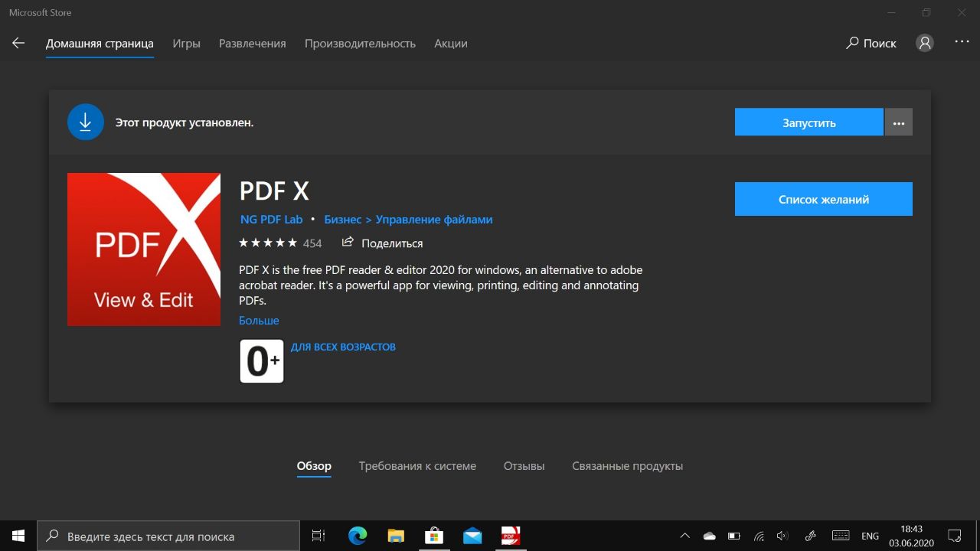Open more options next to Запустить

click(x=899, y=122)
